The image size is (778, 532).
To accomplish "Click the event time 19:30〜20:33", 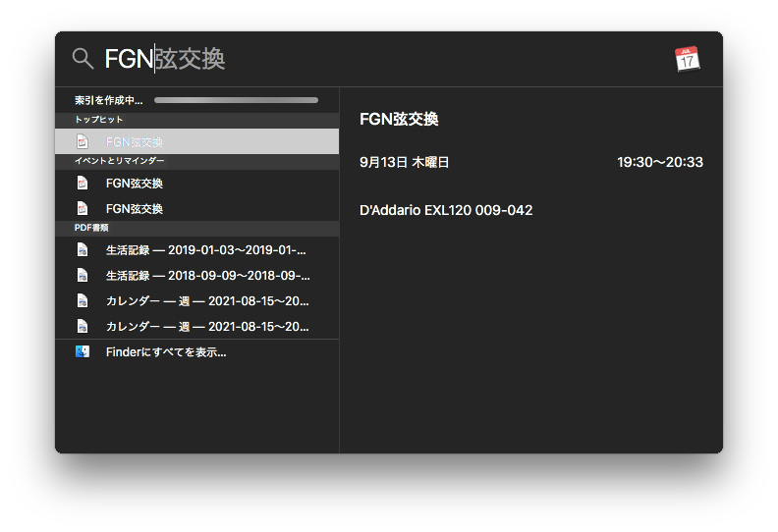I will (660, 162).
